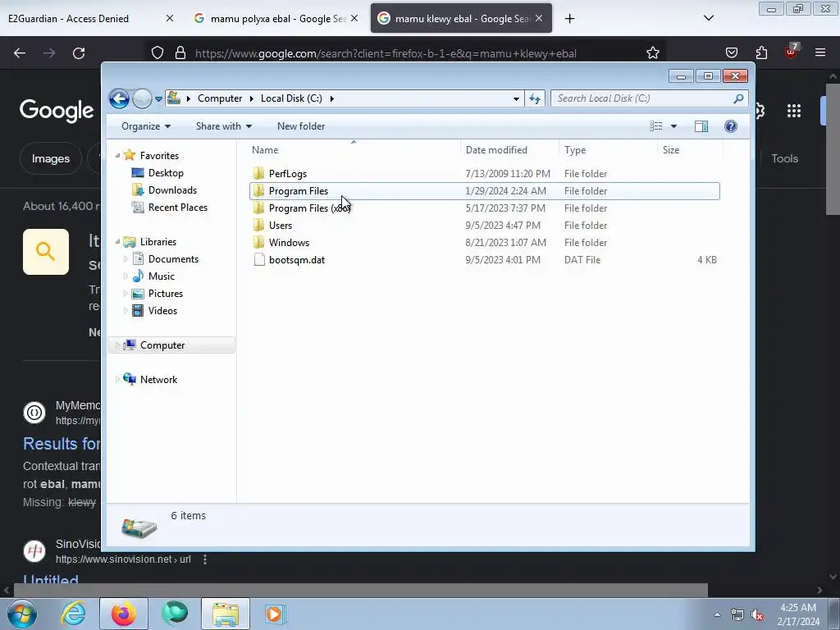Open a new Firefox tab
Image resolution: width=840 pixels, height=630 pixels.
570,19
